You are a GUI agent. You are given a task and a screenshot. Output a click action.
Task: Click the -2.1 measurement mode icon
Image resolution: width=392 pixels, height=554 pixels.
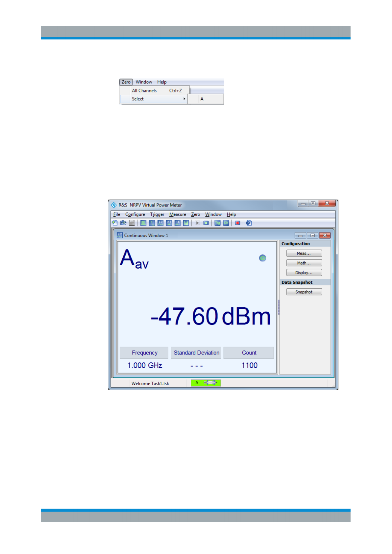point(169,223)
